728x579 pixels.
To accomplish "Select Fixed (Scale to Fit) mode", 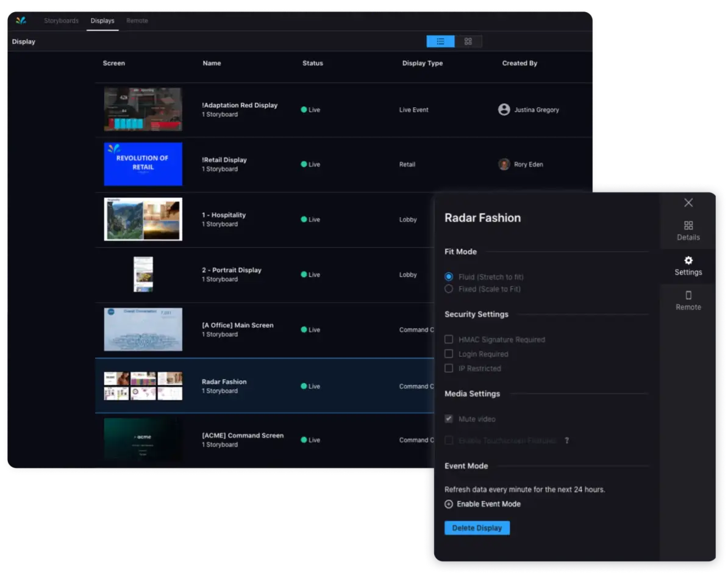I will pos(449,289).
